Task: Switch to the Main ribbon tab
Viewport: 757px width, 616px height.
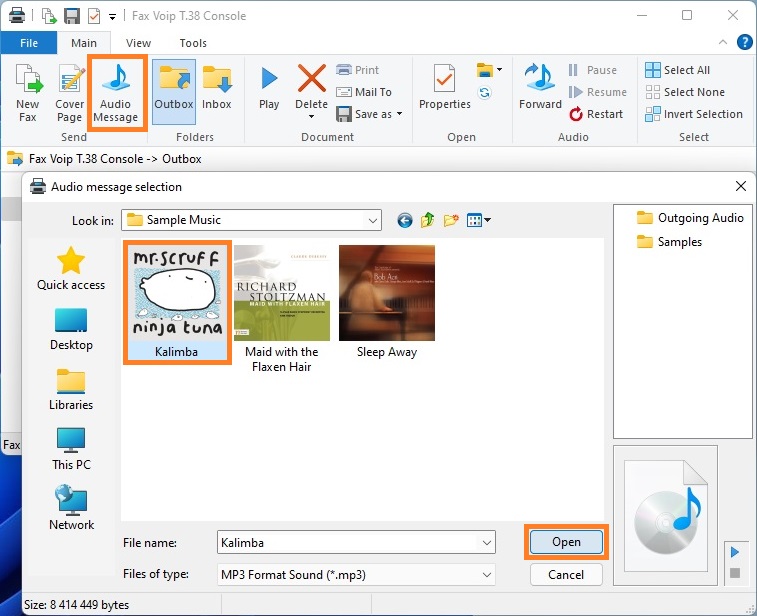Action: 84,43
